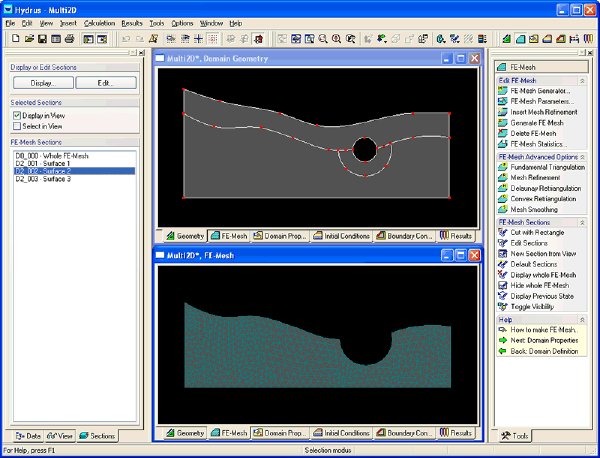600x458 pixels.
Task: Toggle Display in View checkbox
Action: (17, 116)
